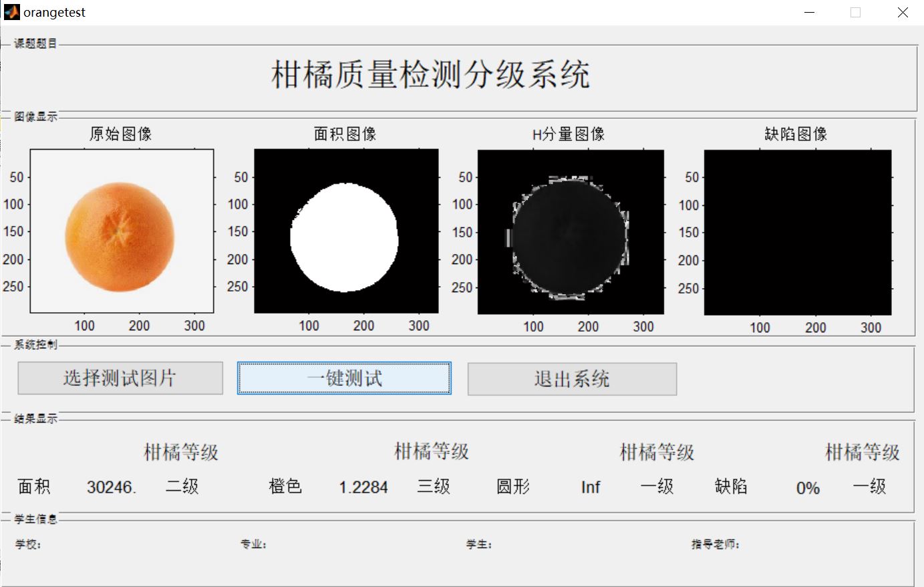This screenshot has height=587, width=924.
Task: Click the 指导老师 field in student info
Action: 715,544
